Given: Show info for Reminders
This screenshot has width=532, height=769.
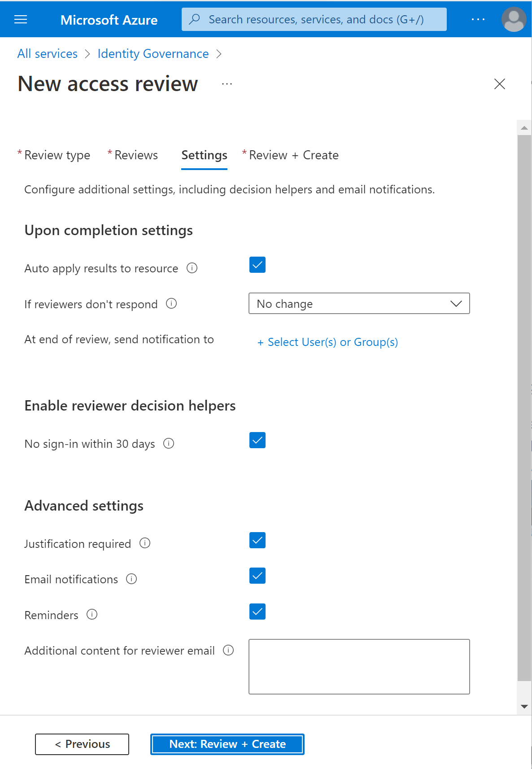Looking at the screenshot, I should [x=92, y=614].
